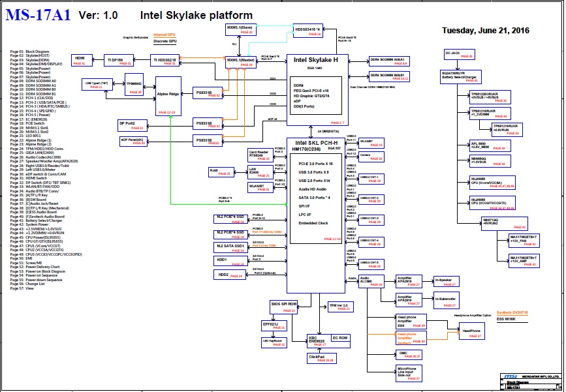The width and height of the screenshot is (566, 392).
Task: Click the DP Port2 block
Action: 133,125
